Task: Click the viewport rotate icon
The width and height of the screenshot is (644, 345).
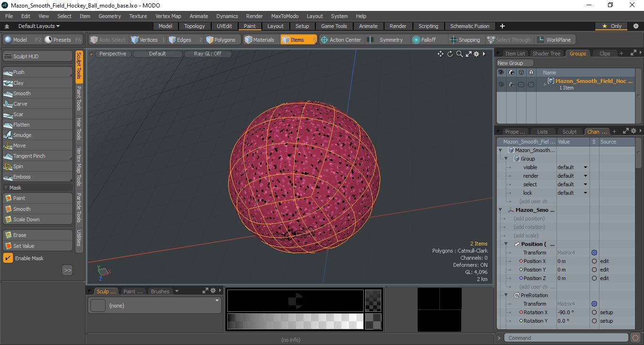Action: [x=450, y=54]
